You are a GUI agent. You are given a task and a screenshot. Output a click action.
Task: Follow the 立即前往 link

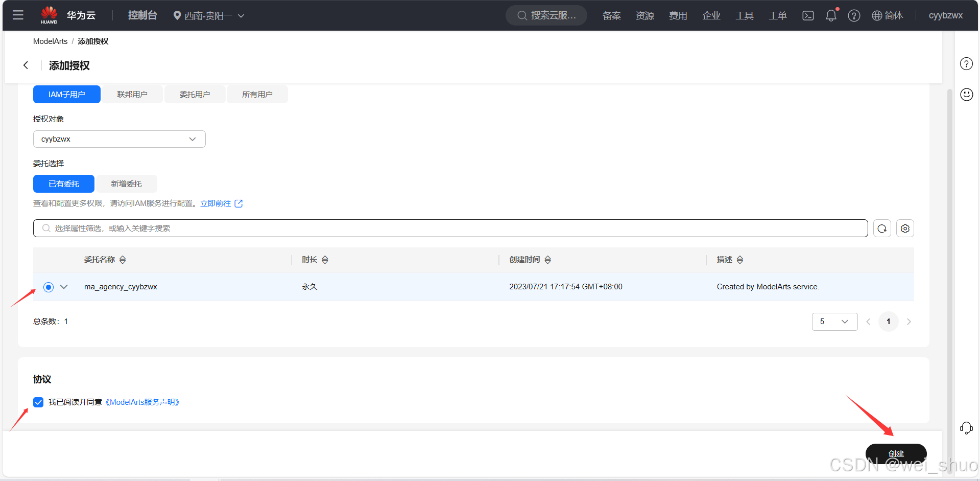(216, 203)
